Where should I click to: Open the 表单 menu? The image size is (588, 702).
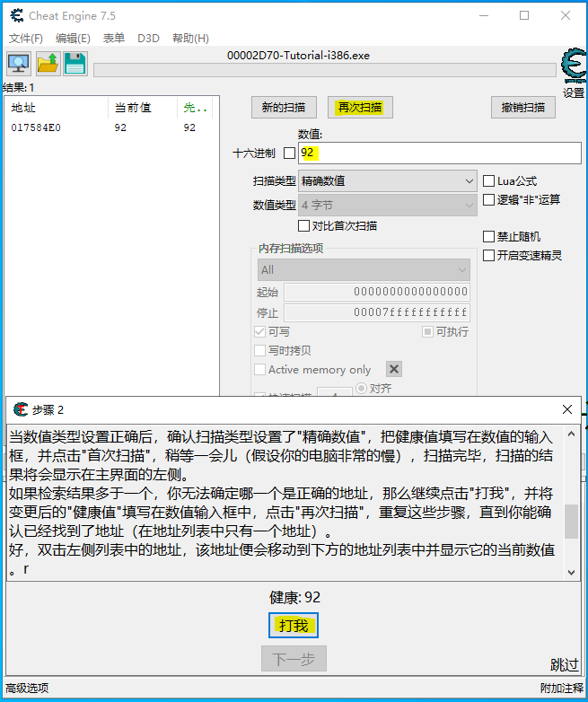(x=114, y=39)
